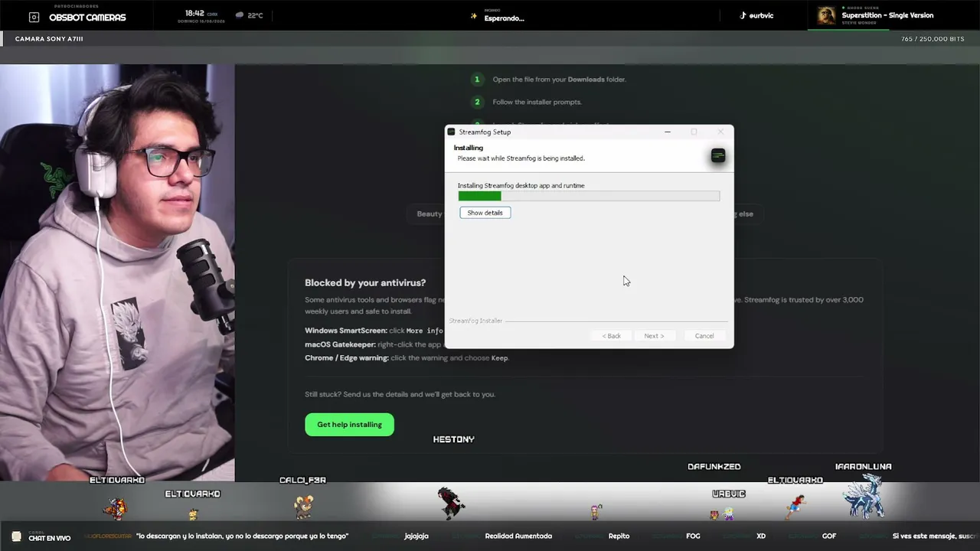The width and height of the screenshot is (980, 551).
Task: Click Get help installing on the webpage
Action: (350, 425)
